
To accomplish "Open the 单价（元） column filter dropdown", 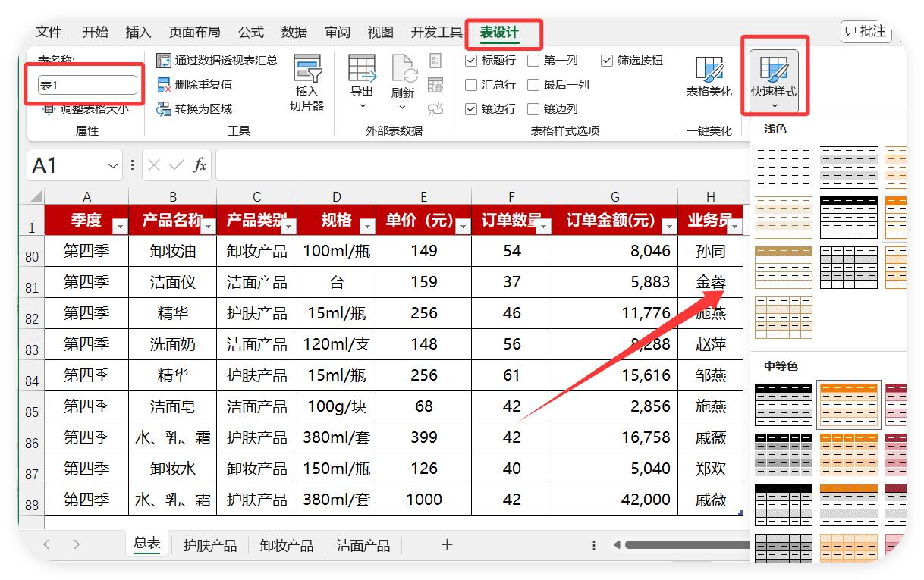I will click(x=462, y=227).
